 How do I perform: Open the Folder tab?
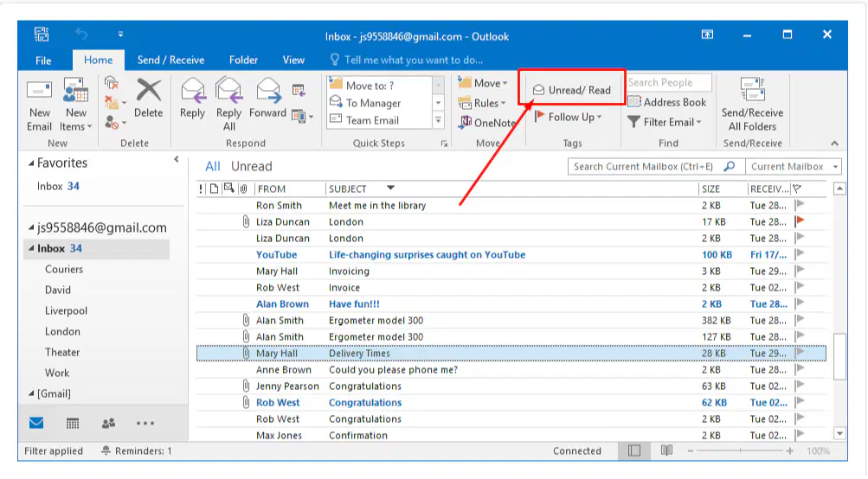pyautogui.click(x=243, y=60)
